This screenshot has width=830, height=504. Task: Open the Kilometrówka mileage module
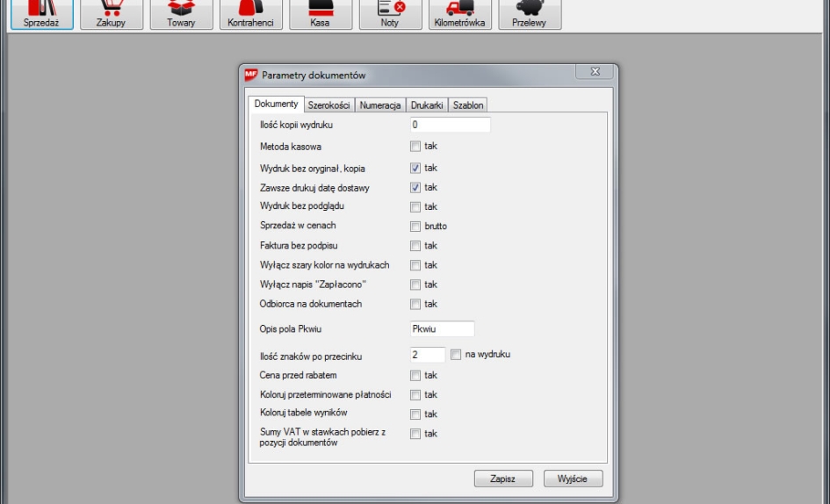[x=459, y=14]
